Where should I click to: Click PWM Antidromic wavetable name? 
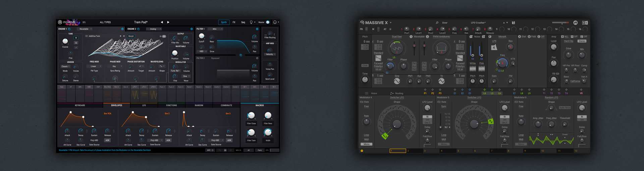(441, 37)
